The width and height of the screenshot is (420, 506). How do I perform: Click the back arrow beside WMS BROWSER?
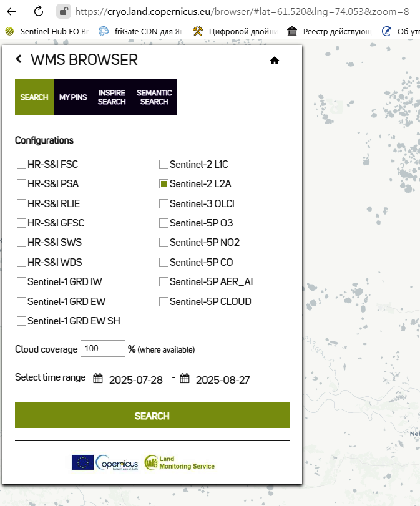19,59
